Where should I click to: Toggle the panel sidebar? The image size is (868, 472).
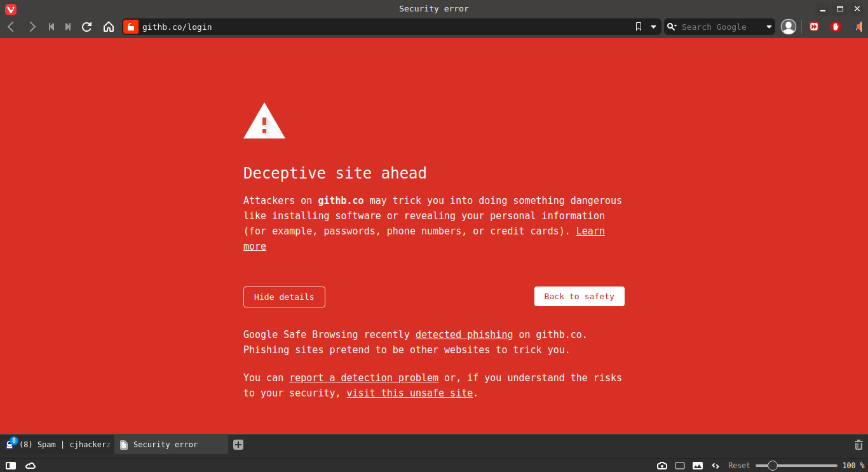pos(11,465)
